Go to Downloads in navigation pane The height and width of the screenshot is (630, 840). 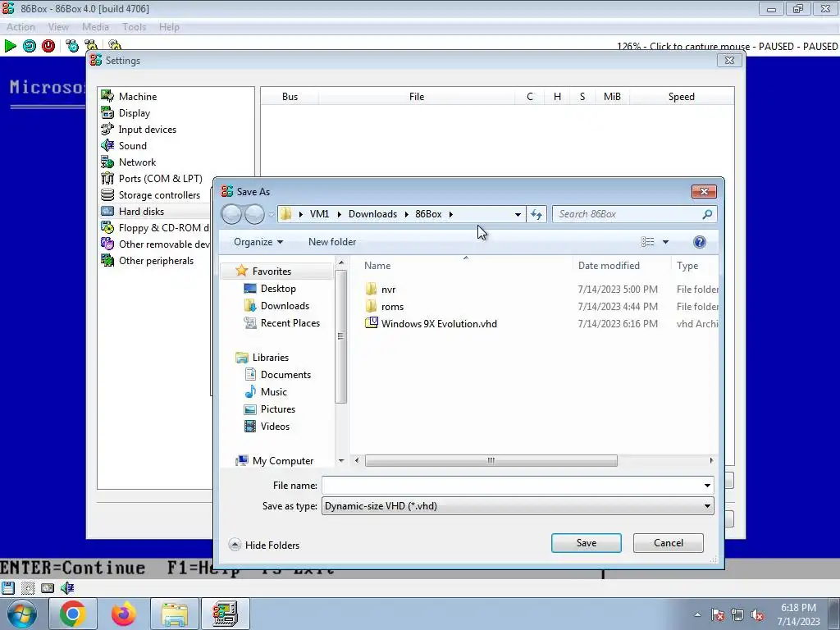285,306
